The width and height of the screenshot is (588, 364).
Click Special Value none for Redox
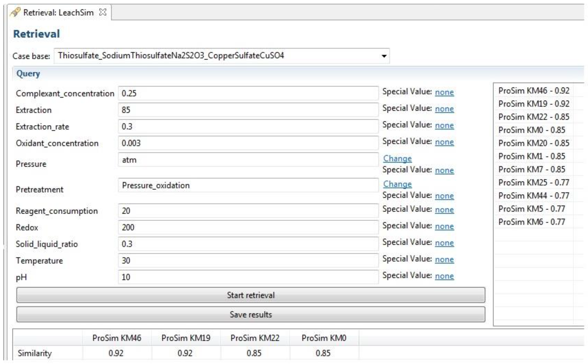pos(444,226)
